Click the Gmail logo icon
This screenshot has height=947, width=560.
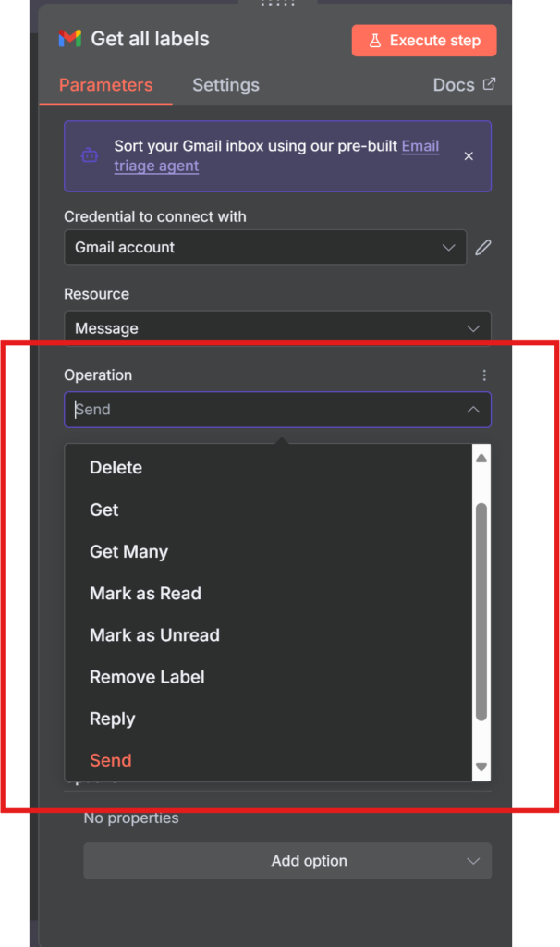click(70, 39)
